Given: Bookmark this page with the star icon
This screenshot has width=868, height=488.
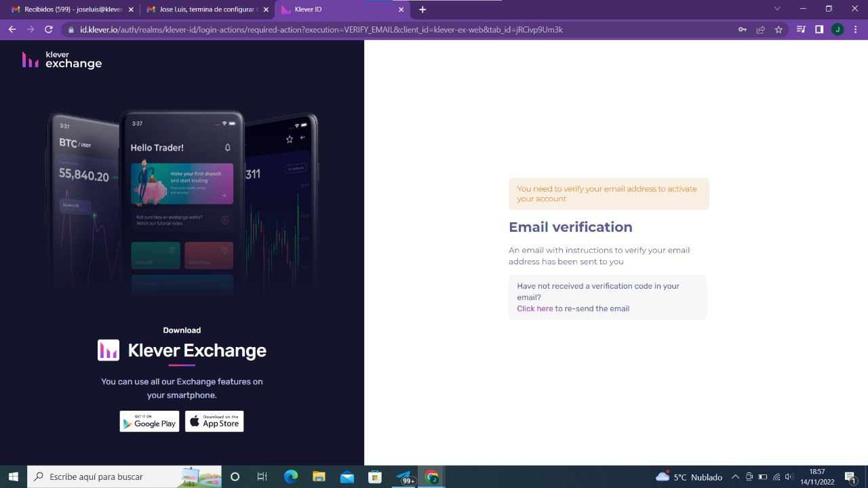Looking at the screenshot, I should point(778,30).
